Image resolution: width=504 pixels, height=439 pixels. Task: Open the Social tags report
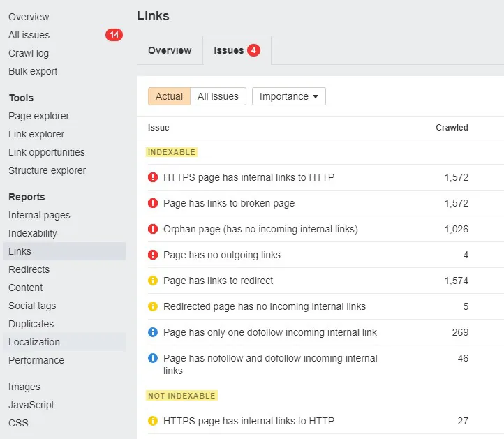click(x=32, y=306)
